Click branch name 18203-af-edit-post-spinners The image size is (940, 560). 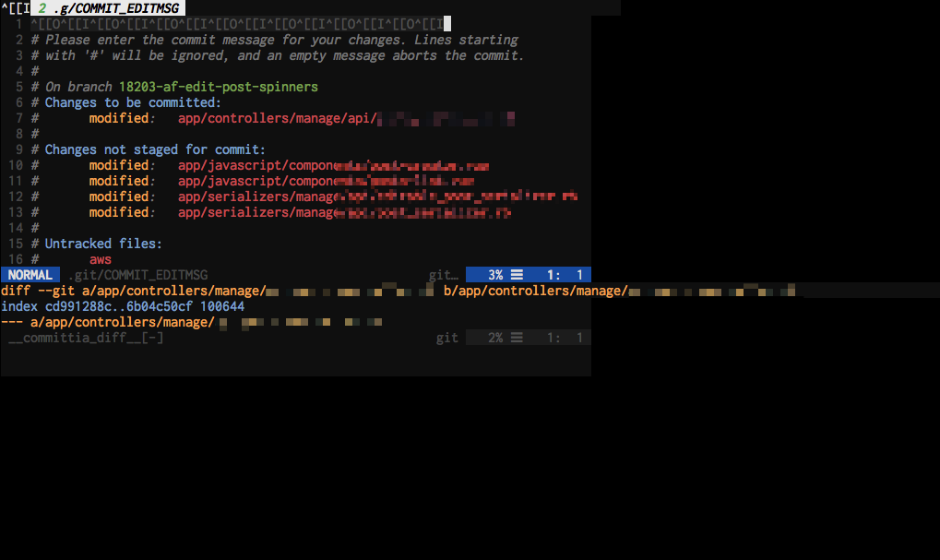219,87
